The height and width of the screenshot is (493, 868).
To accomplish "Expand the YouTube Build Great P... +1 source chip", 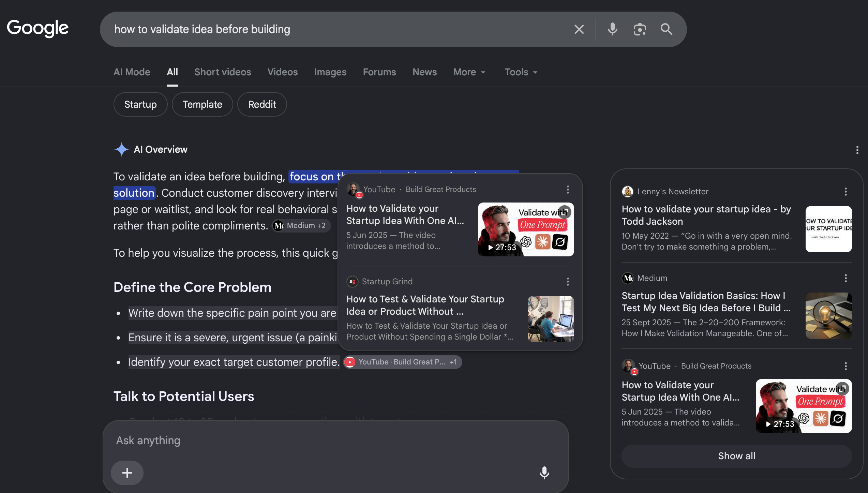I will click(x=403, y=362).
